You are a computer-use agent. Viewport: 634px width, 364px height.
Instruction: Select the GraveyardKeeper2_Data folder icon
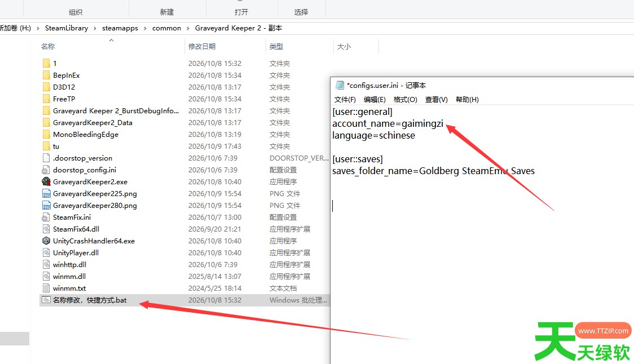coord(46,122)
